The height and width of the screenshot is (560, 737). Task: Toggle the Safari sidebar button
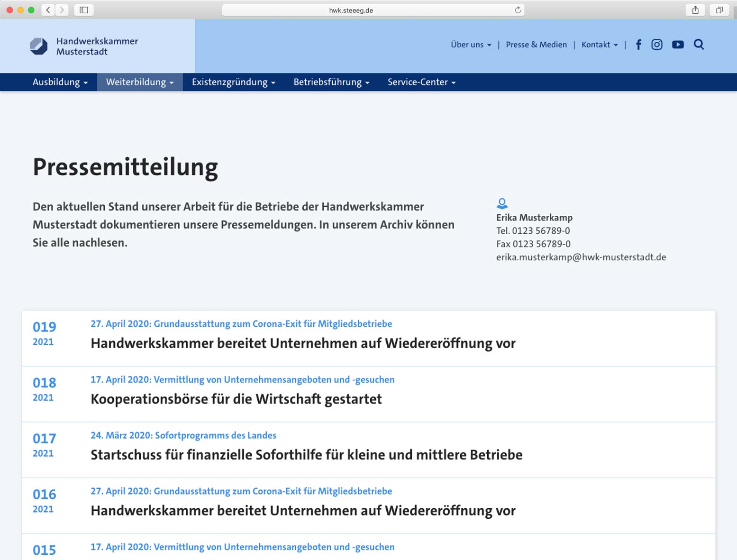tap(84, 10)
